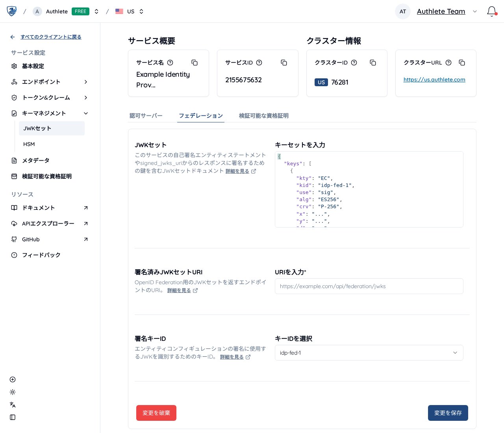This screenshot has width=504, height=433.
Task: Open the キーIDを選択 dropdown
Action: 369,353
